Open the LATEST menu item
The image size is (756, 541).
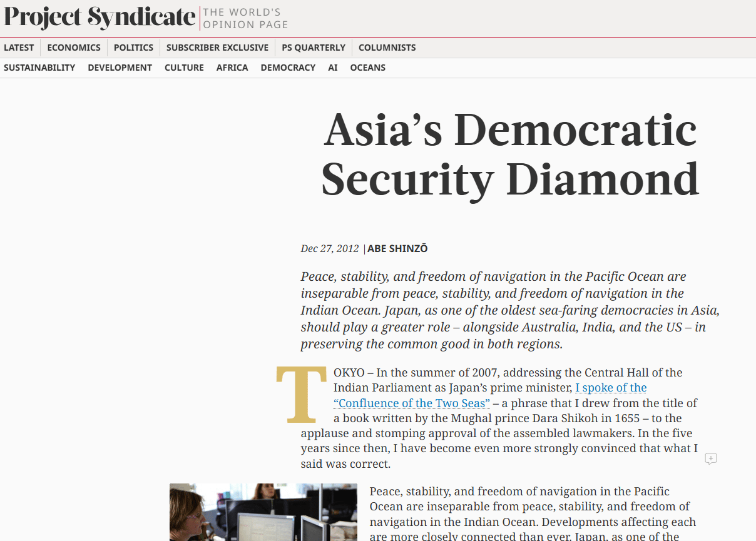click(19, 48)
